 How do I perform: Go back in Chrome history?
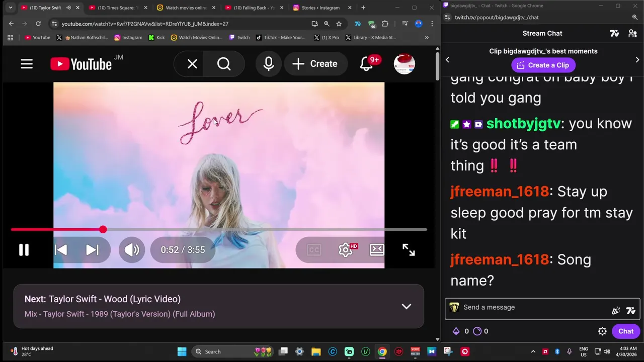click(11, 24)
